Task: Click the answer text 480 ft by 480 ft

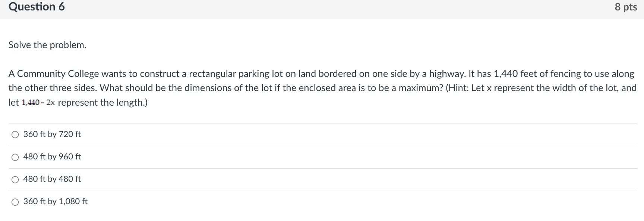Action: (x=52, y=179)
